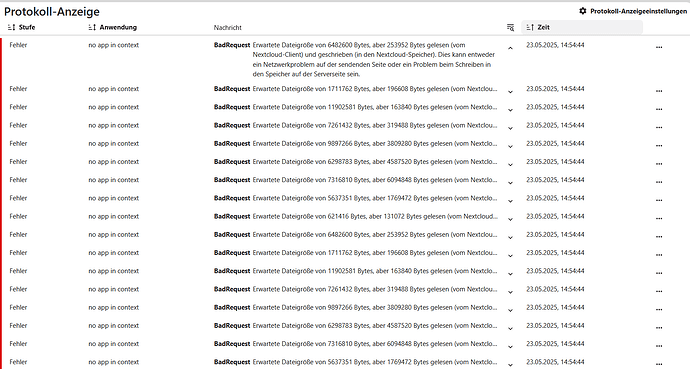Expand first 1711762 Bytes error message
690x369 pixels.
click(510, 92)
